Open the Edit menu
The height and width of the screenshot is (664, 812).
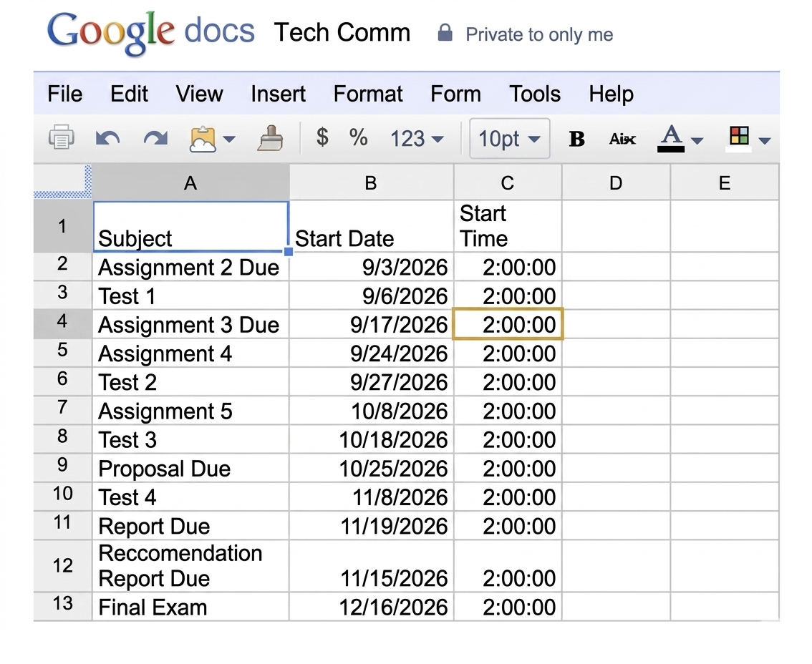[x=129, y=94]
